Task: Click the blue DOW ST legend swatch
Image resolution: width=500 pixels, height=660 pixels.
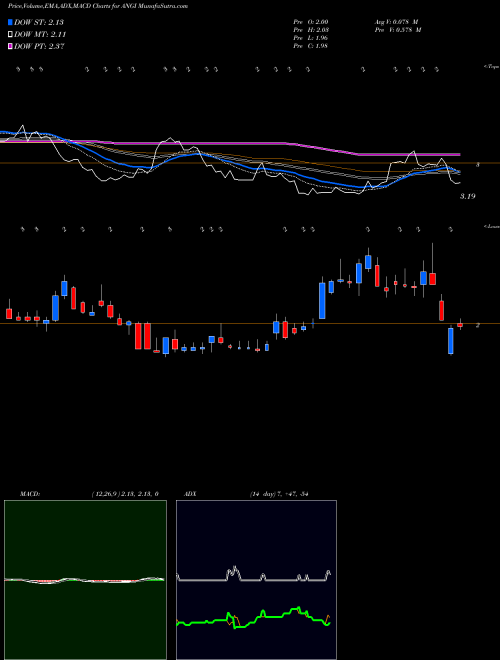Action: click(11, 22)
